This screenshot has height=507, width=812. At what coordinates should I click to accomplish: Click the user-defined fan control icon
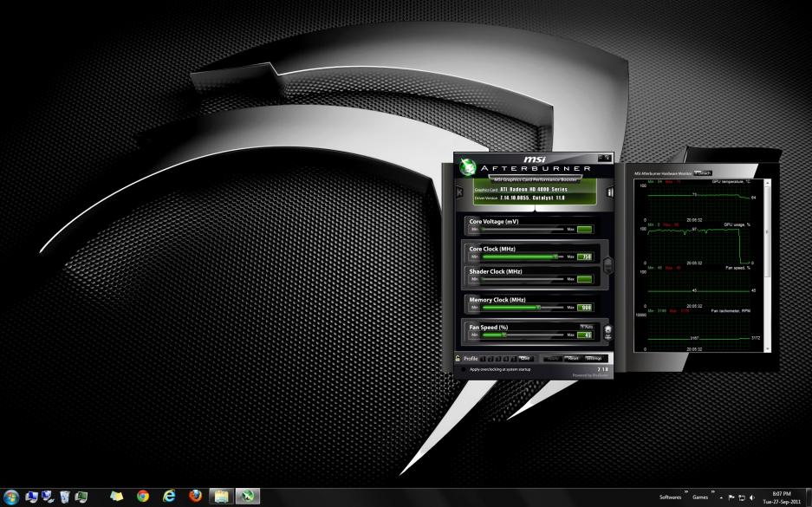click(608, 333)
